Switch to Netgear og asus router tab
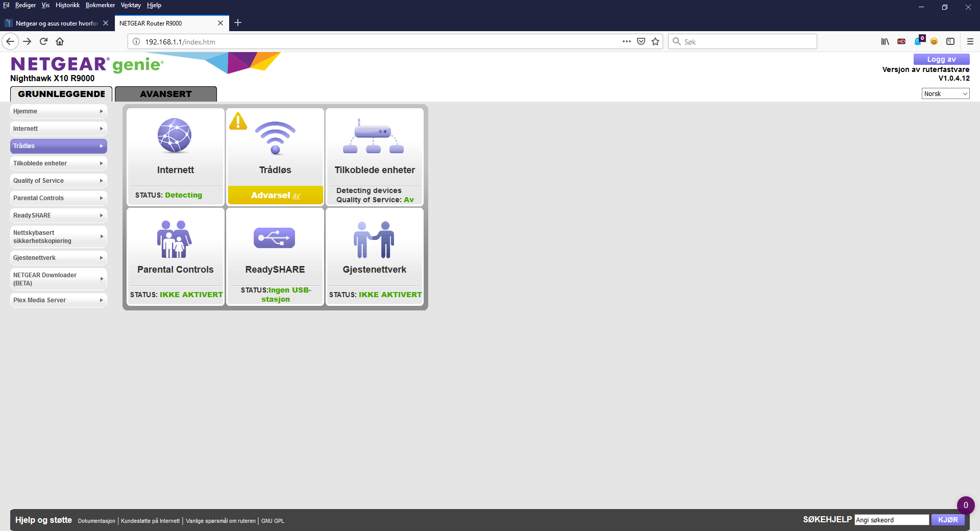 [57, 23]
